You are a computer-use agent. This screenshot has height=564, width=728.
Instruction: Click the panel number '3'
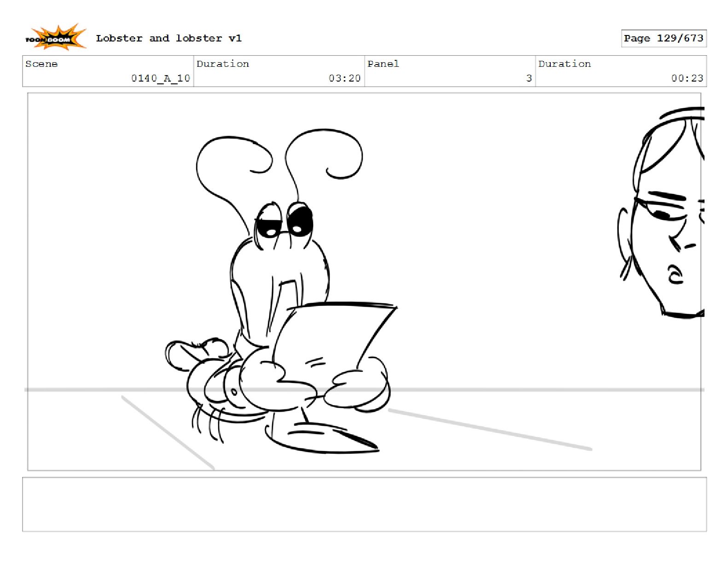(x=529, y=78)
